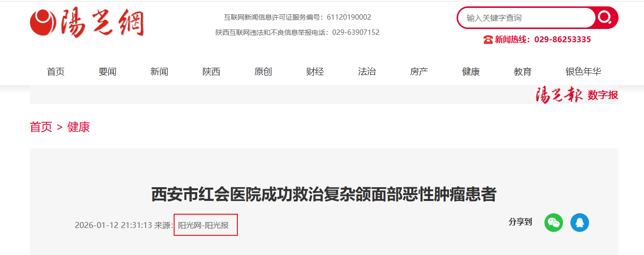Go to the 房产 section
The width and height of the screenshot is (644, 255).
click(x=419, y=72)
